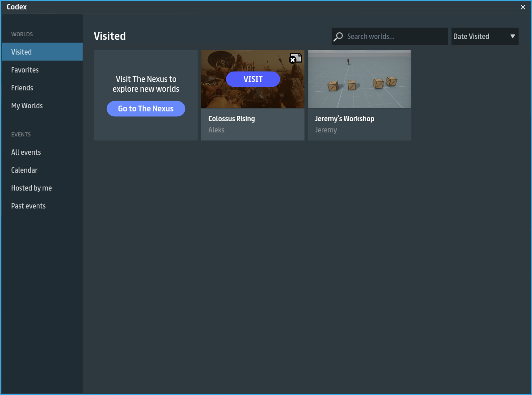Select the Jeremy's Workshop thumbnail with crates

coord(359,79)
